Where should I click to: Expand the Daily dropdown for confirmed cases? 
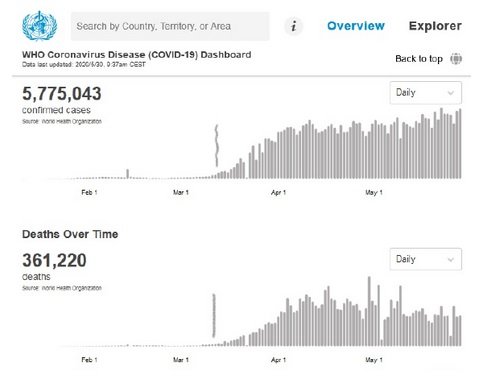click(x=426, y=93)
